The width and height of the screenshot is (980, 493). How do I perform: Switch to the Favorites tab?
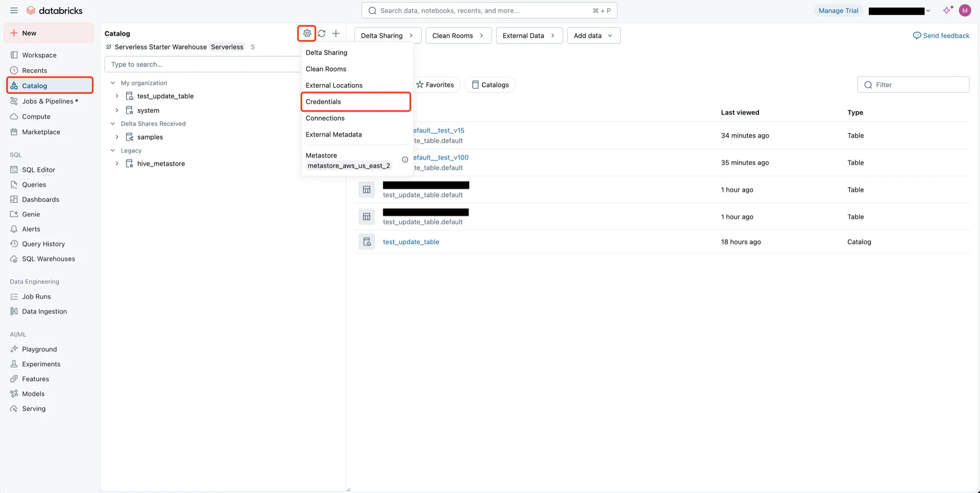point(435,85)
